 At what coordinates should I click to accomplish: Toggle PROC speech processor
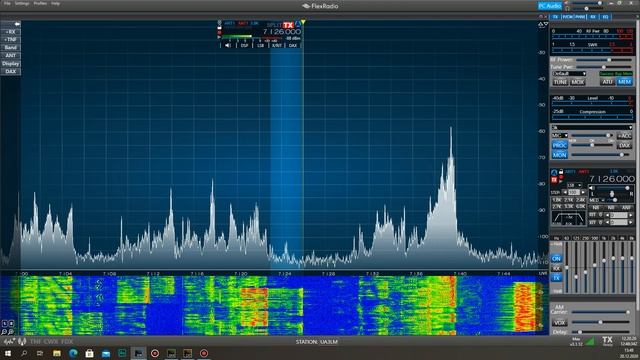coord(559,145)
